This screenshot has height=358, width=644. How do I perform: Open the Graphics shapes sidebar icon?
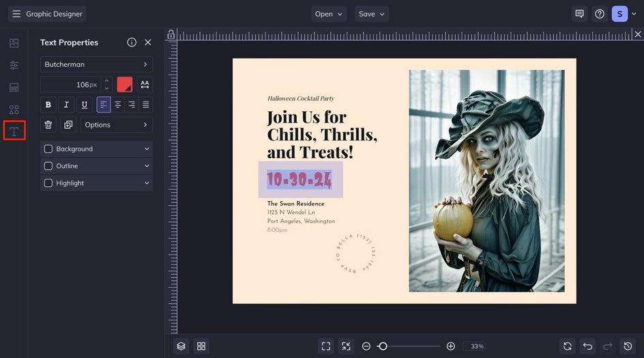tap(14, 110)
